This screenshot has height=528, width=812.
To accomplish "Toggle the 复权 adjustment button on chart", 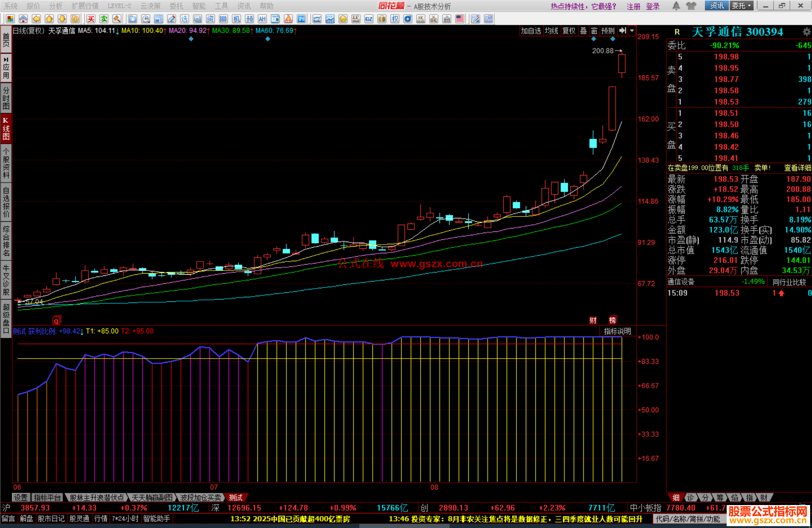I will [x=569, y=31].
